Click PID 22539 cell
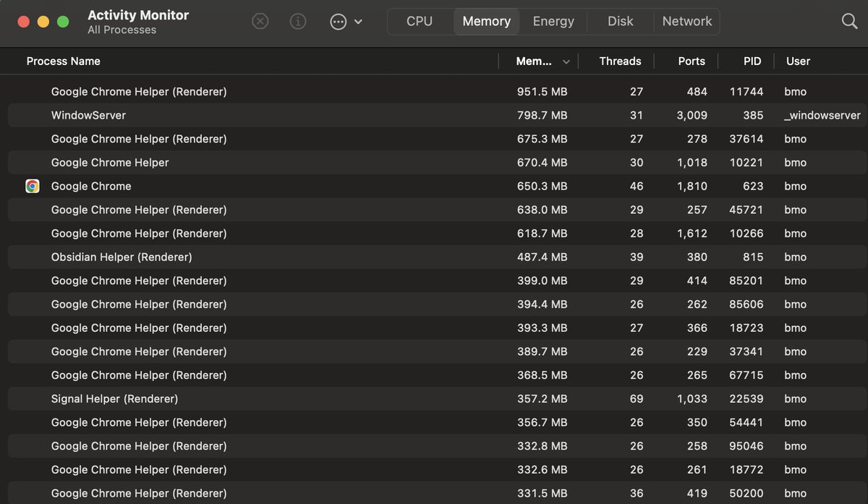868x504 pixels. [746, 398]
